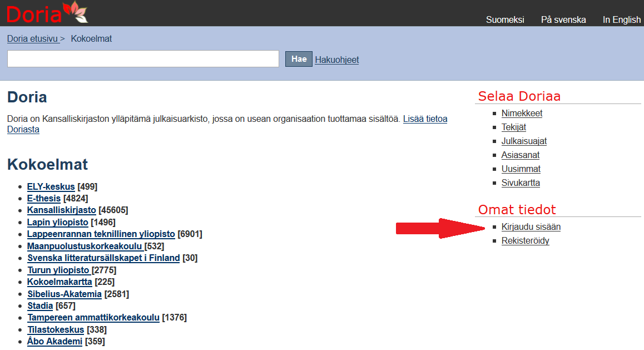Click Kirjaudu sisään to log in
Viewport: 644px width, 350px height.
pos(531,227)
